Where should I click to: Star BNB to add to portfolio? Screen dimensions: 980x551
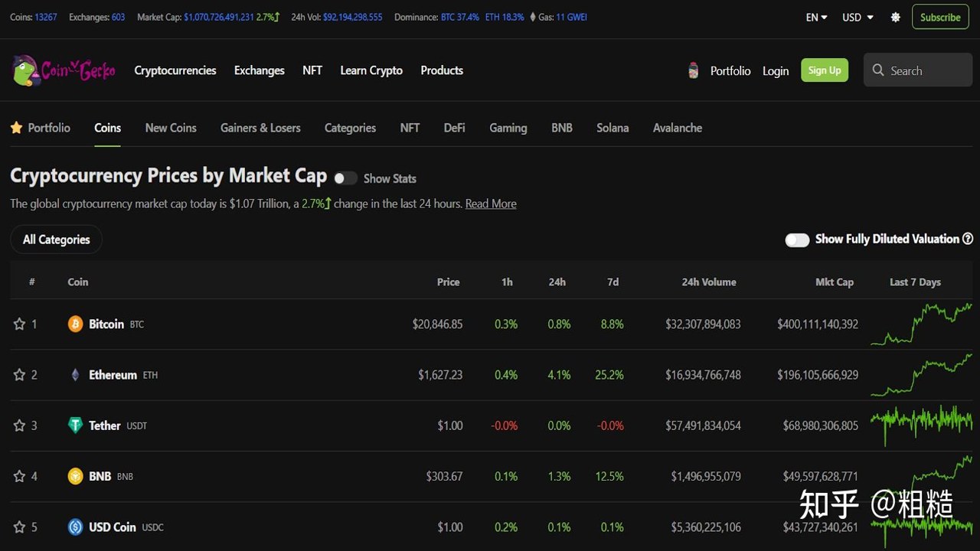coord(19,476)
